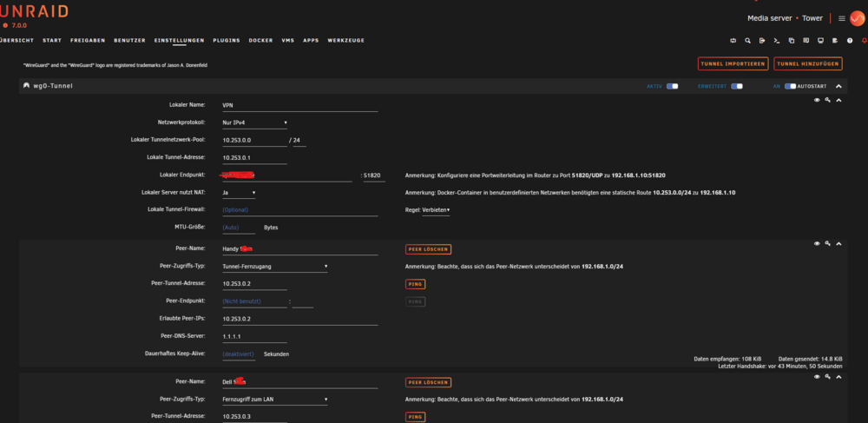Screen dimensions: 868x423
Task: Click the monitor info icon in toolbar
Action: [x=820, y=41]
